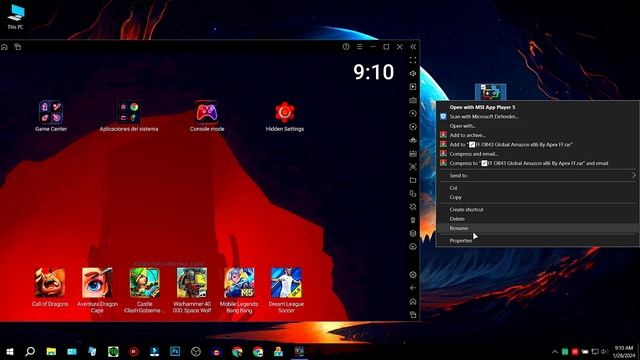This screenshot has height=360, width=640.
Task: Expand the Send to submenu
Action: (537, 176)
